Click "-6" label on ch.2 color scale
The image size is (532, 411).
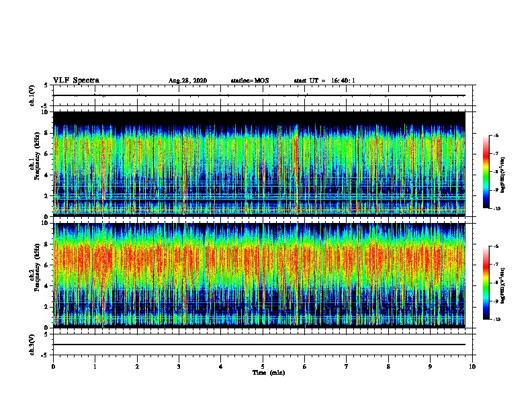[496, 246]
